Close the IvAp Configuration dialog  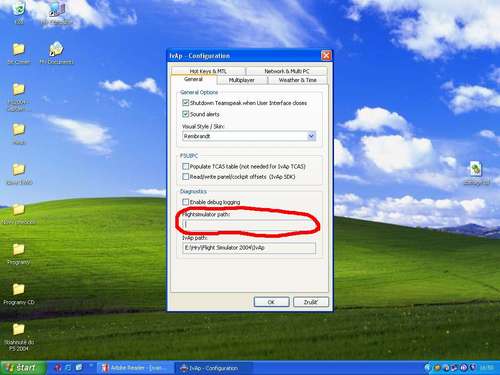click(326, 56)
